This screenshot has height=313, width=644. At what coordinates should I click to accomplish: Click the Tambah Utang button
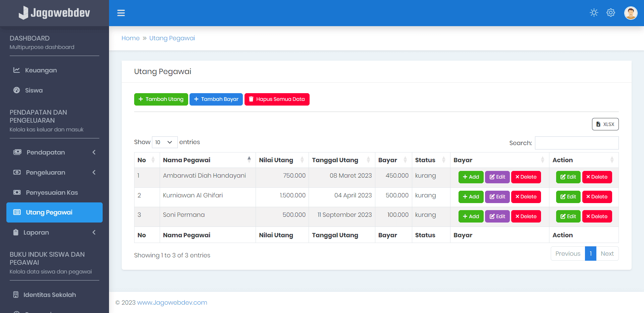point(161,99)
